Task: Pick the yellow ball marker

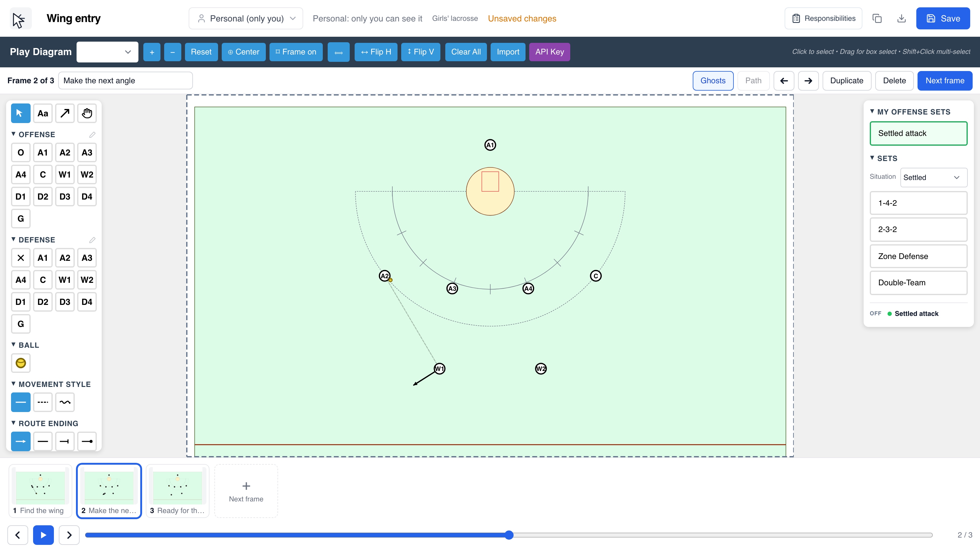Action: point(21,363)
